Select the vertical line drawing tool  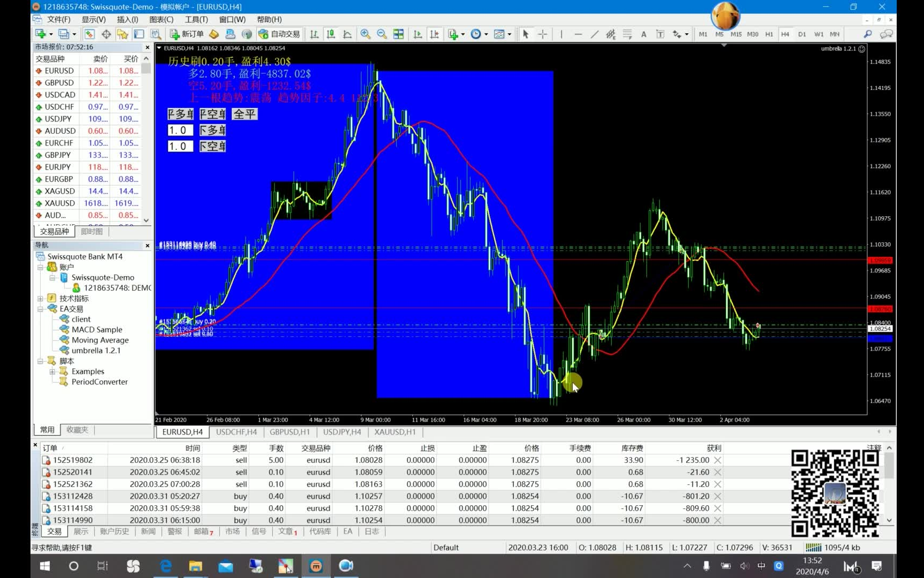point(561,34)
